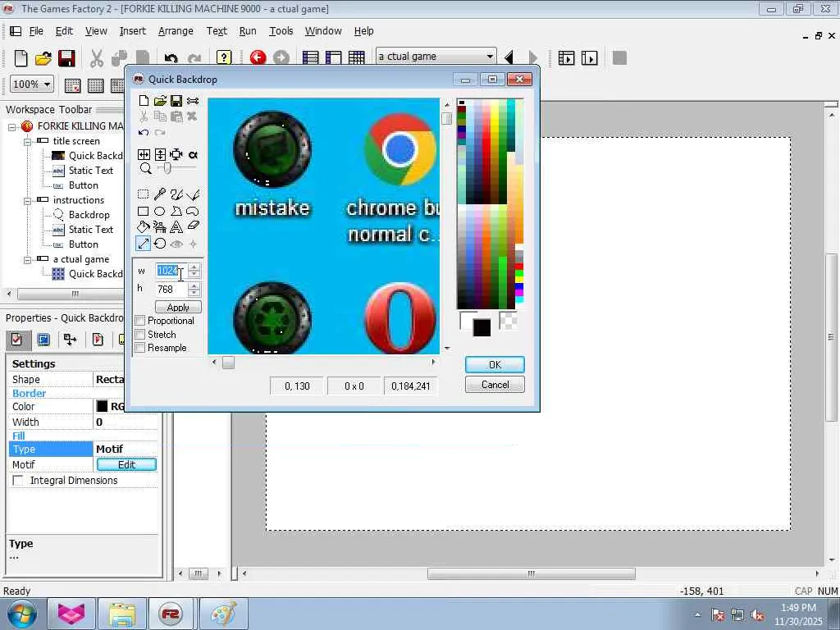Open the Edit menu

pos(64,31)
